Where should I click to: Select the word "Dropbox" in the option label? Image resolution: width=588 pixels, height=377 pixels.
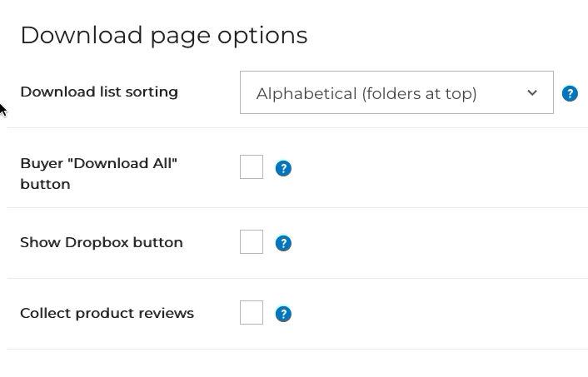[x=95, y=242]
